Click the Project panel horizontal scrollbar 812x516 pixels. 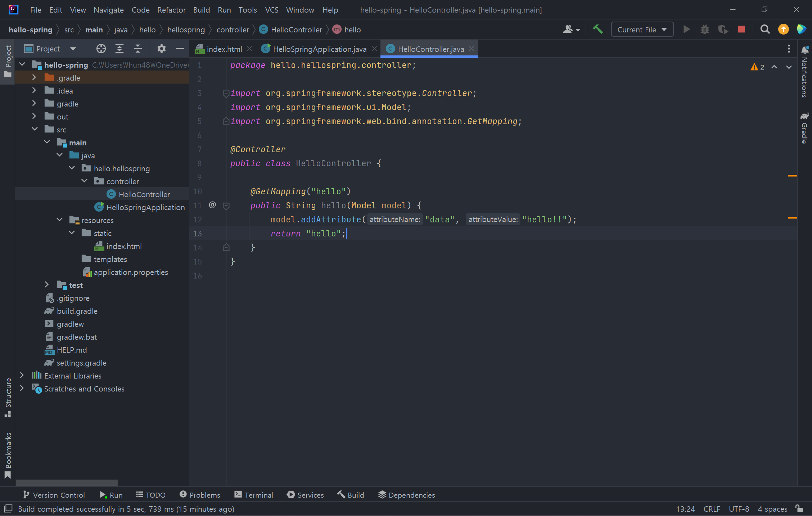67,482
